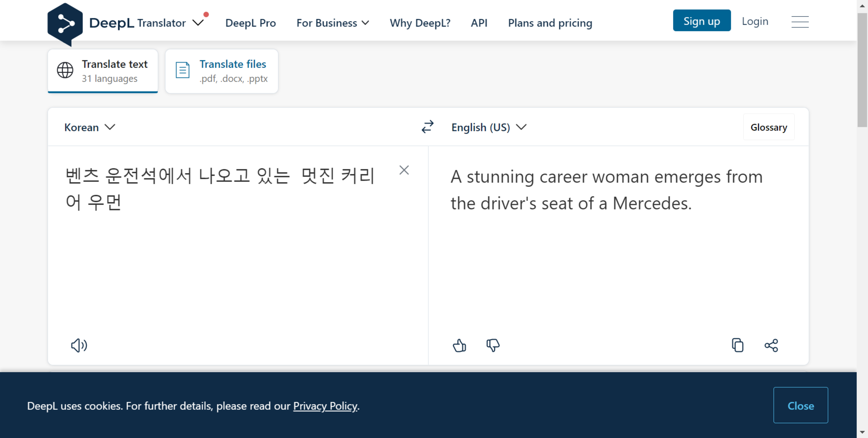Click the scrollbar down arrow
868x438 pixels.
click(x=862, y=432)
